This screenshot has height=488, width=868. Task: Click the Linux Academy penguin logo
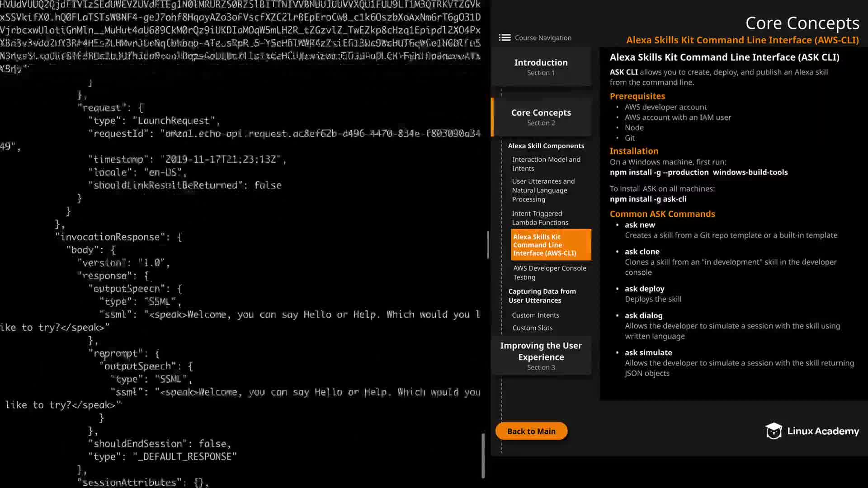[x=774, y=431]
